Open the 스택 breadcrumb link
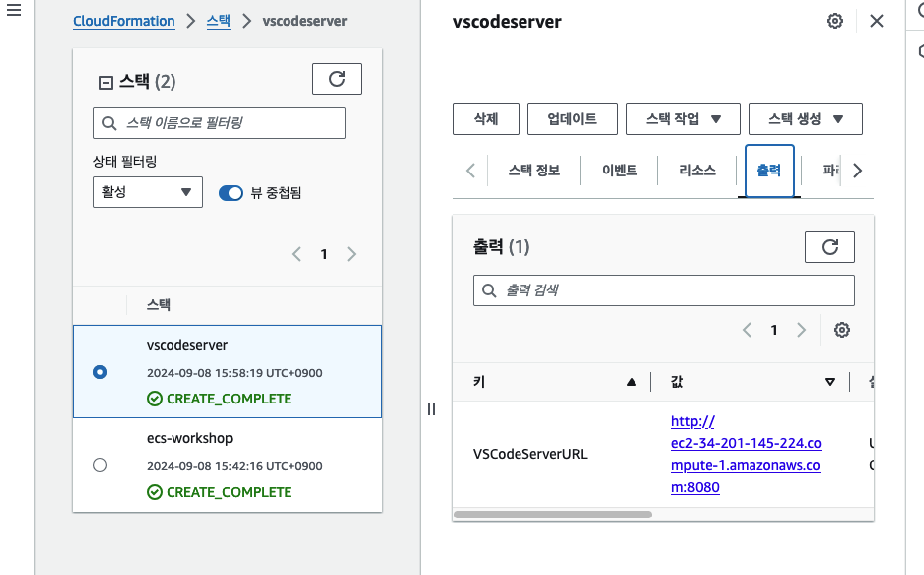 point(219,21)
